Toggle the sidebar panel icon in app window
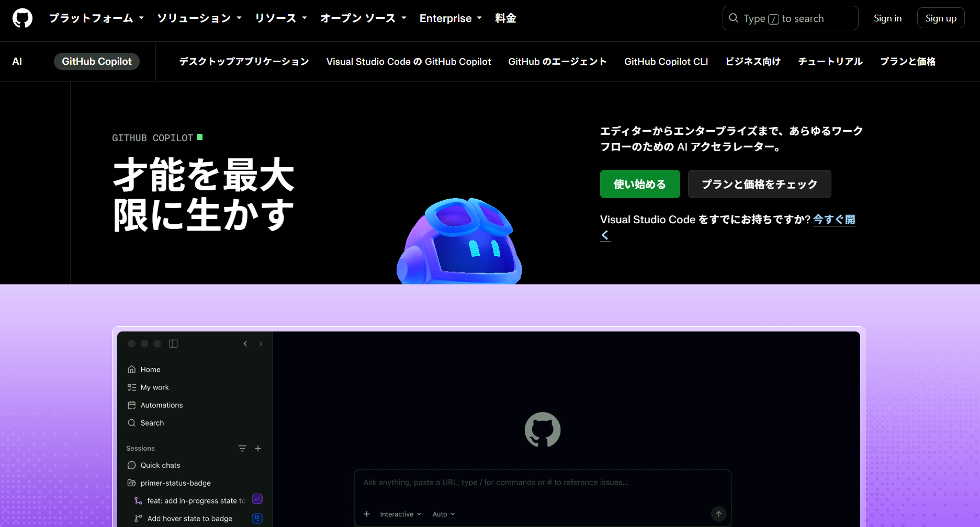Viewport: 980px width, 527px height. point(173,343)
